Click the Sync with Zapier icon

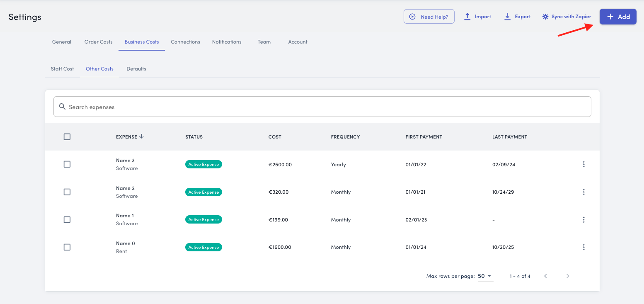tap(545, 17)
